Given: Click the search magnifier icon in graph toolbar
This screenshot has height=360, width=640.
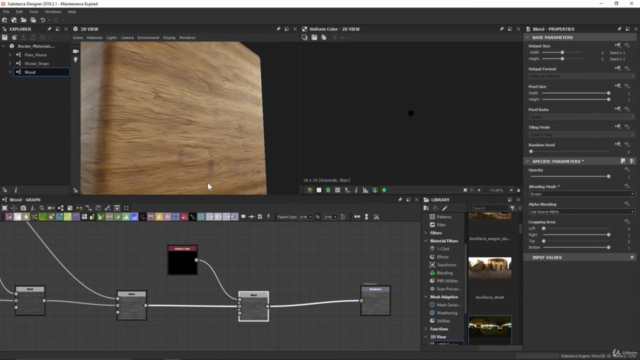Looking at the screenshot, I should coord(42,208).
